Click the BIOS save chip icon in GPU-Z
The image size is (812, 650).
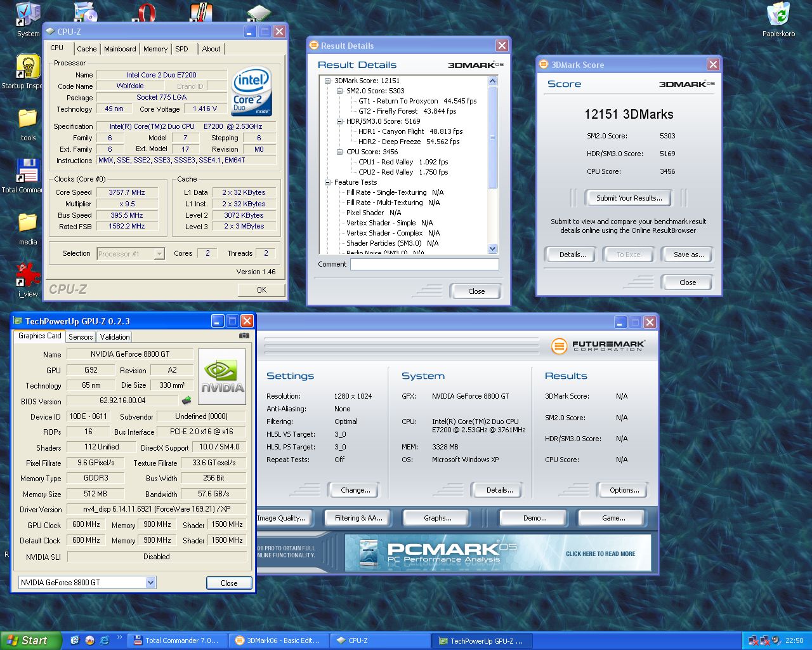(187, 401)
